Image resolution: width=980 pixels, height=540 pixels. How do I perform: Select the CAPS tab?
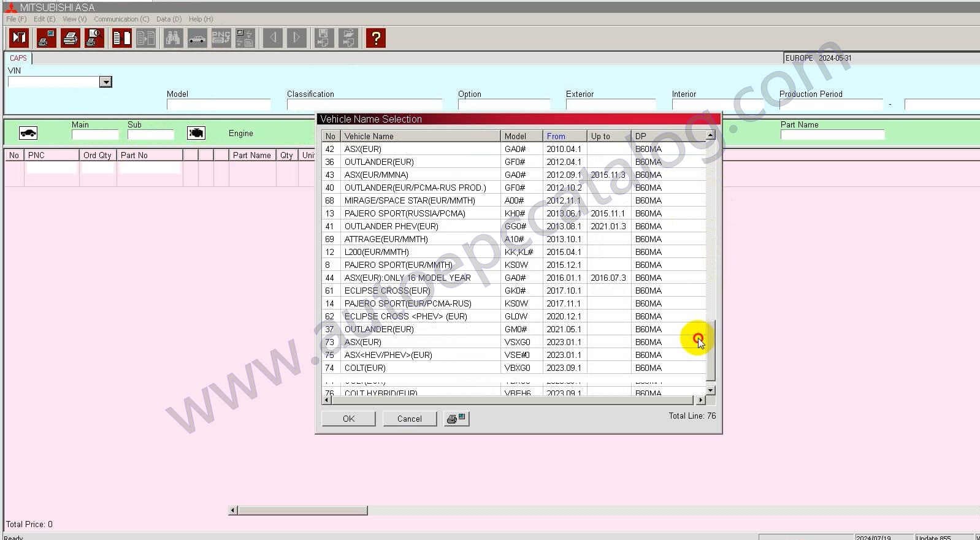point(18,58)
